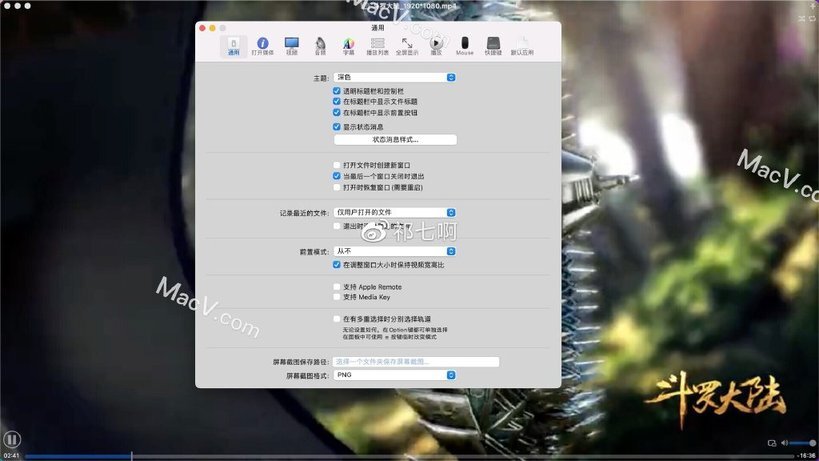Click the 状态消息样式... button
The image size is (819, 461).
click(x=395, y=139)
